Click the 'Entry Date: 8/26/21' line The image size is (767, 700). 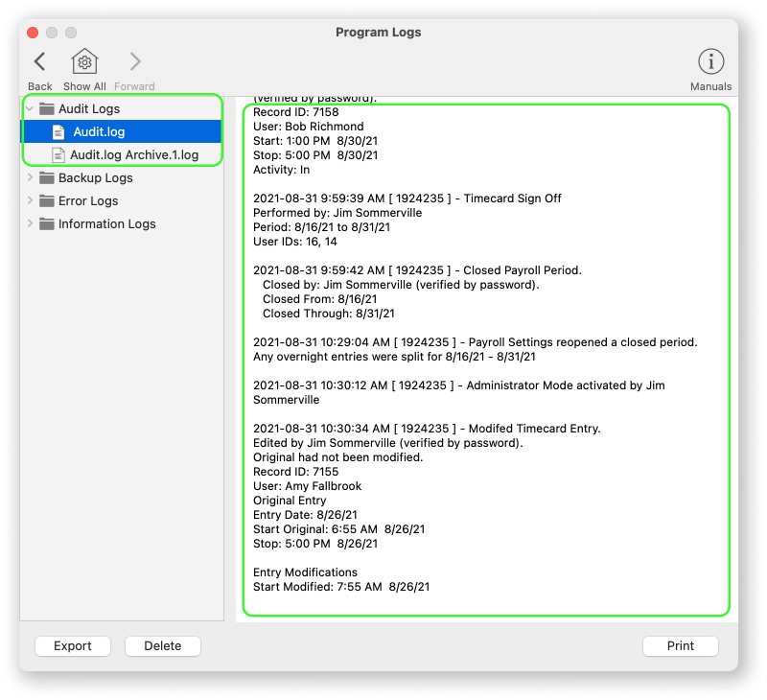pyautogui.click(x=305, y=515)
